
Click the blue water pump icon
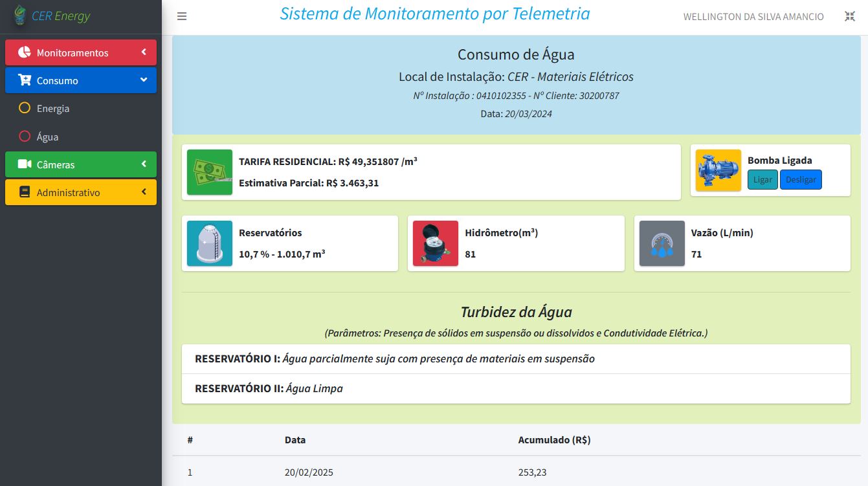pyautogui.click(x=718, y=170)
